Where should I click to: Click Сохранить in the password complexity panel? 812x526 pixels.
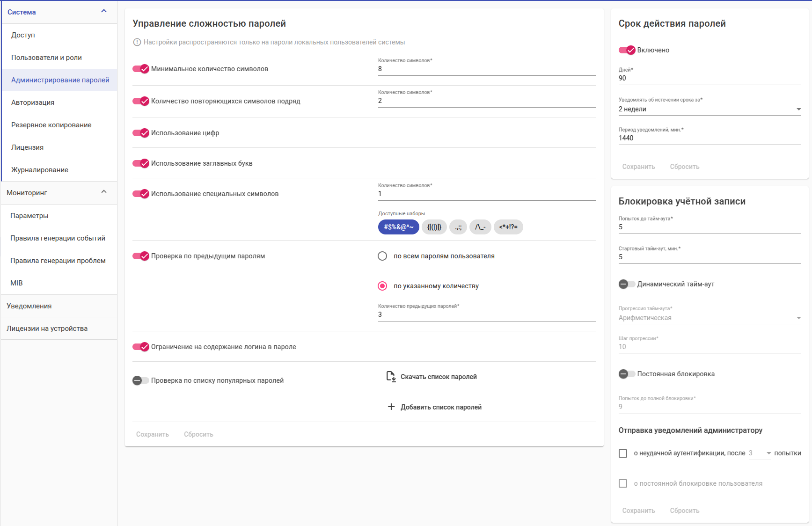pyautogui.click(x=153, y=434)
